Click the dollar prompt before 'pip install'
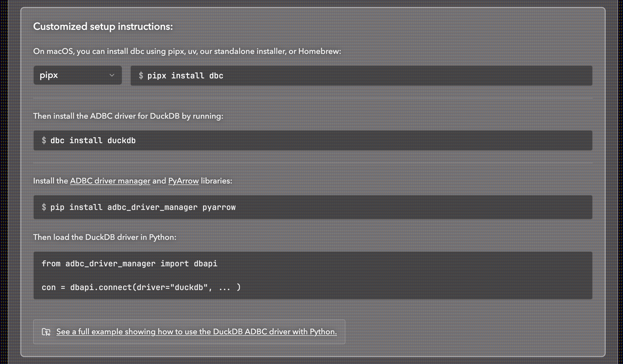 coord(44,207)
